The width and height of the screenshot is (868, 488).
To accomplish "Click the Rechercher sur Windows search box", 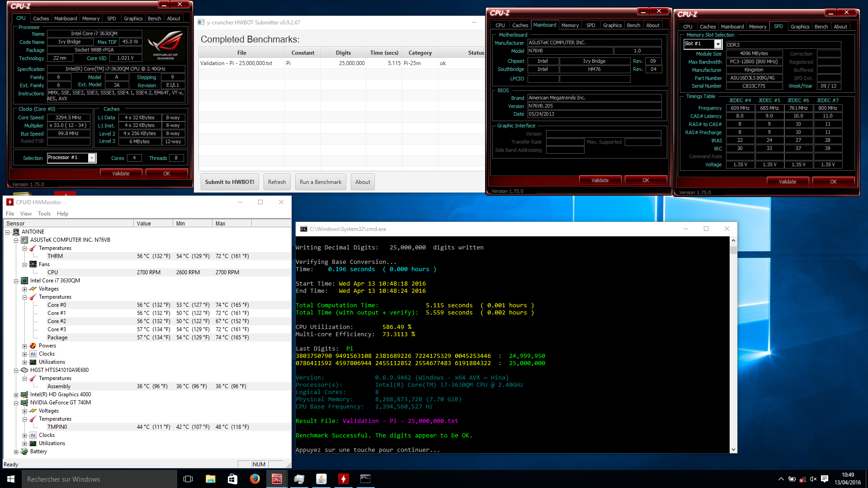I will pyautogui.click(x=99, y=479).
